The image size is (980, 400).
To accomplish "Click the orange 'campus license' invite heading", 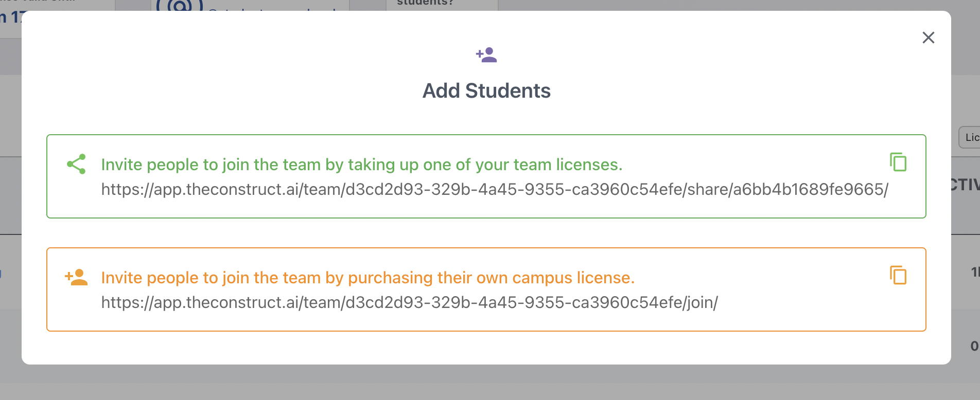I will point(367,278).
